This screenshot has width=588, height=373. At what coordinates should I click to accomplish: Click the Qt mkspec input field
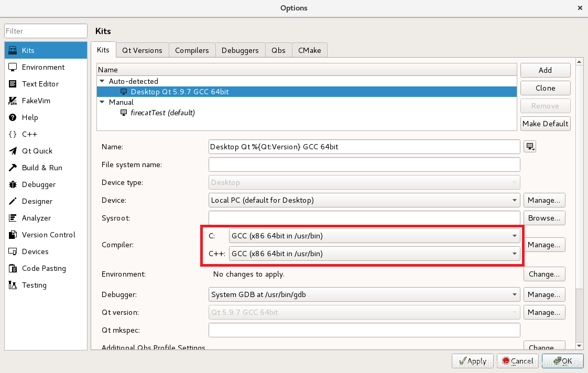click(x=364, y=330)
